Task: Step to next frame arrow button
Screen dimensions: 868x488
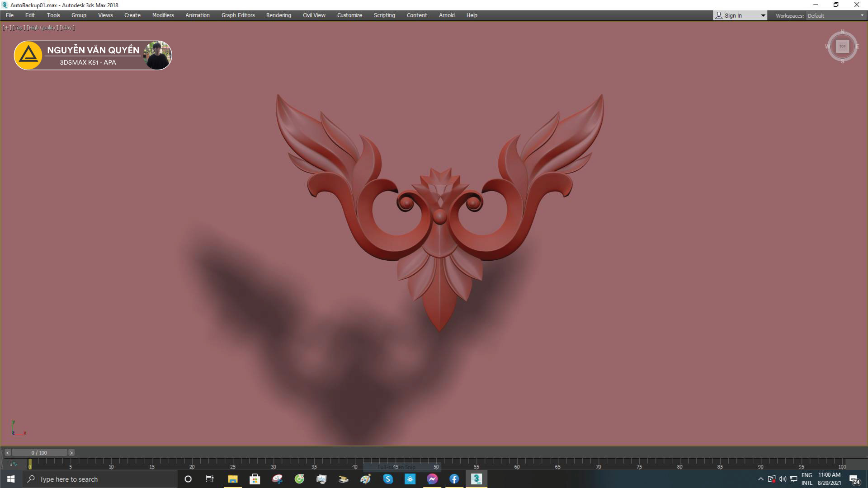Action: (71, 453)
